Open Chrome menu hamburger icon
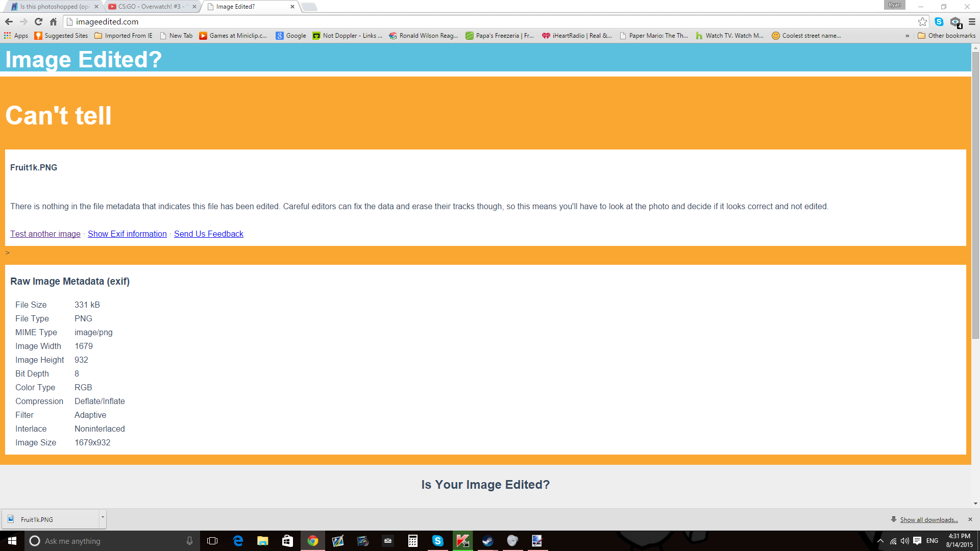This screenshot has width=980, height=551. pyautogui.click(x=972, y=21)
